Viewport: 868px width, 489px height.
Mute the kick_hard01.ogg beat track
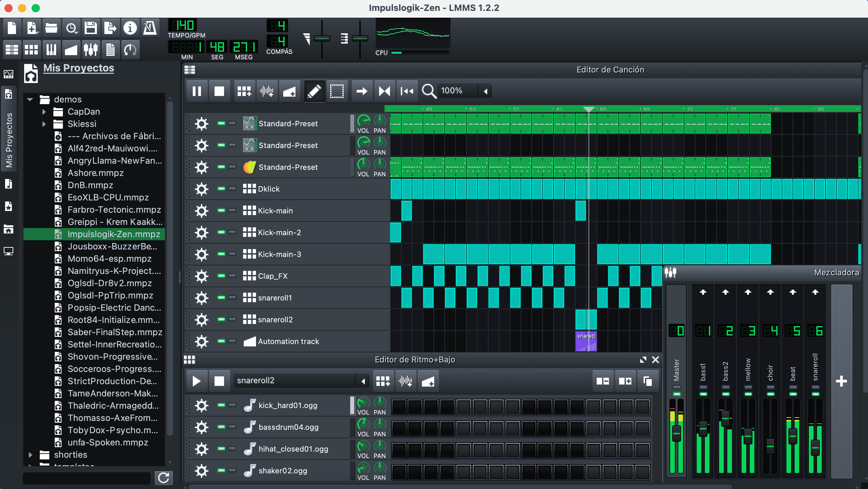pos(221,405)
